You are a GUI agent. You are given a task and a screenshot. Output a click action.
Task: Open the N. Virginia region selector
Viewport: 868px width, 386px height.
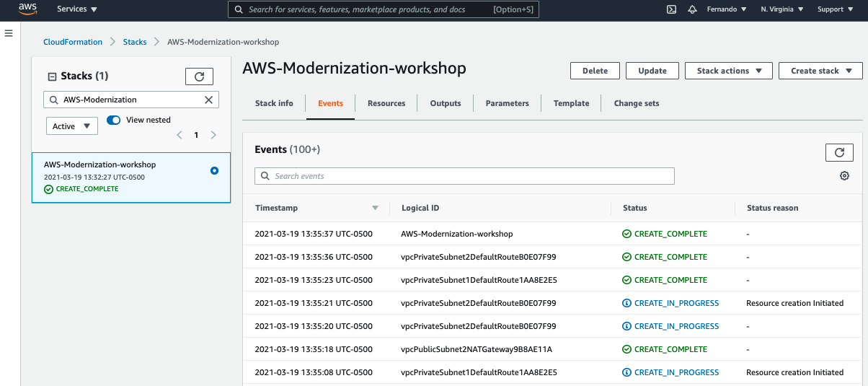pos(782,9)
